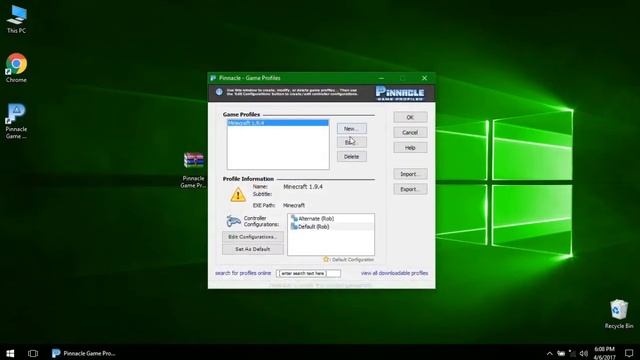The image size is (640, 360).
Task: Open Help in the dialog
Action: pyautogui.click(x=410, y=148)
